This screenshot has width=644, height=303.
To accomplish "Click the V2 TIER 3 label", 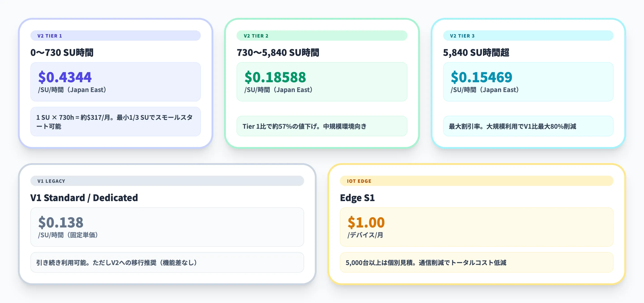I will 462,36.
